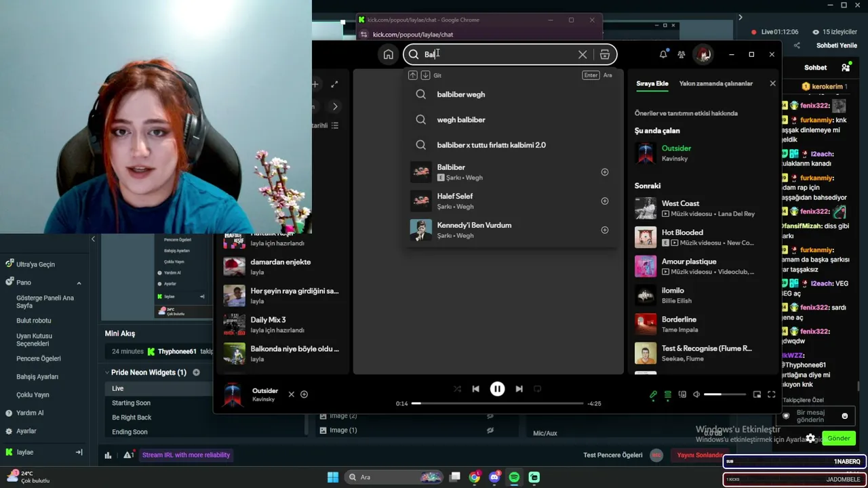The height and width of the screenshot is (488, 868).
Task: Close the Spotify queue panel
Action: click(x=772, y=83)
